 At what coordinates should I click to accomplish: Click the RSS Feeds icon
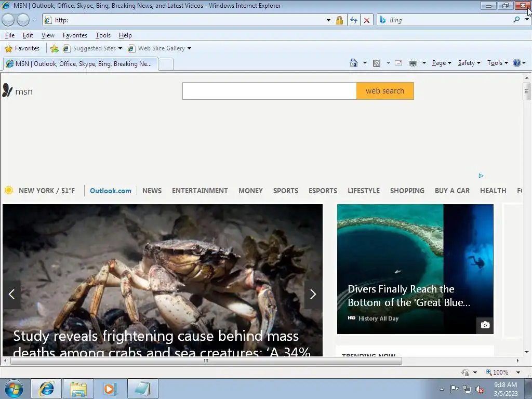click(377, 63)
